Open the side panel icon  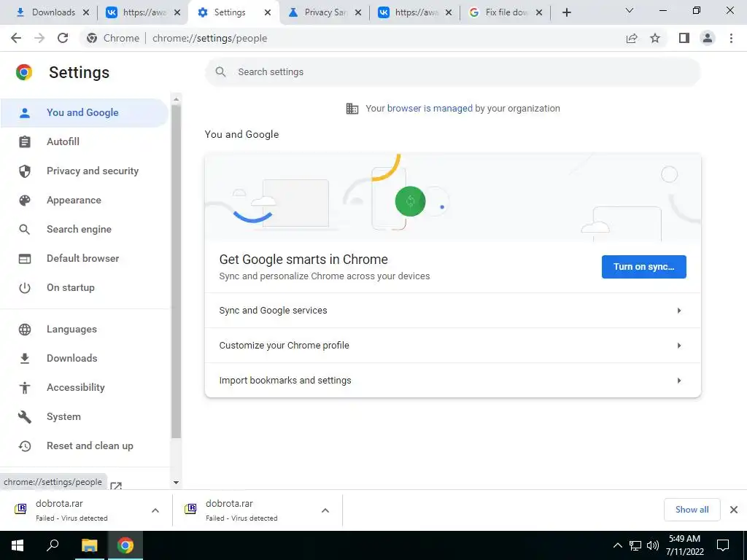click(684, 38)
